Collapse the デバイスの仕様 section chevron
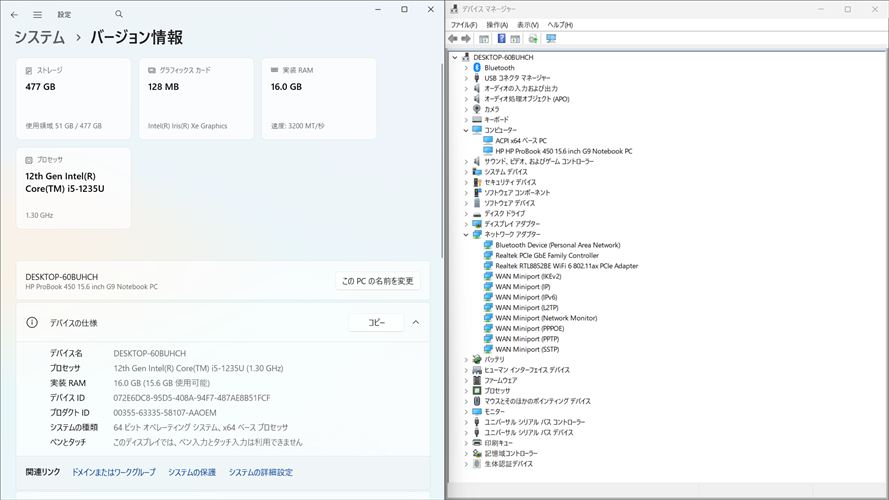This screenshot has height=500, width=889. 416,323
